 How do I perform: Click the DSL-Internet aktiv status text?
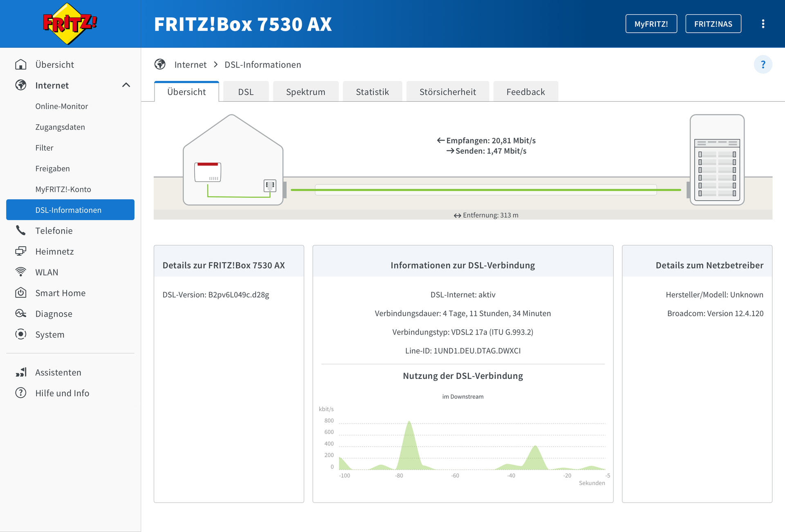tap(463, 295)
